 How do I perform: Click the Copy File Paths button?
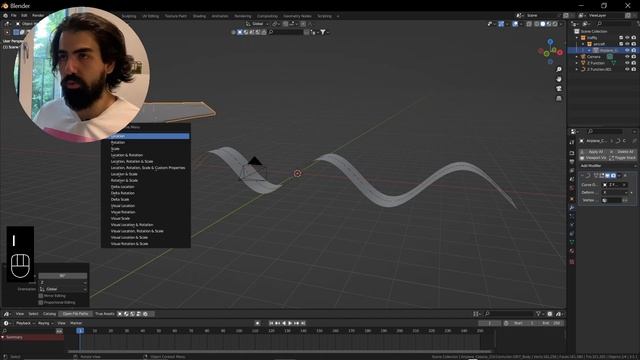(x=76, y=314)
